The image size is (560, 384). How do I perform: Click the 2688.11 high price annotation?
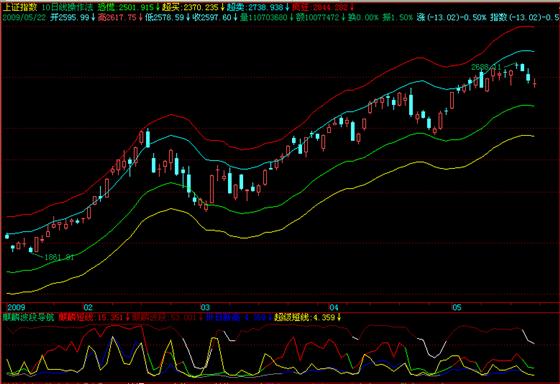(x=486, y=67)
